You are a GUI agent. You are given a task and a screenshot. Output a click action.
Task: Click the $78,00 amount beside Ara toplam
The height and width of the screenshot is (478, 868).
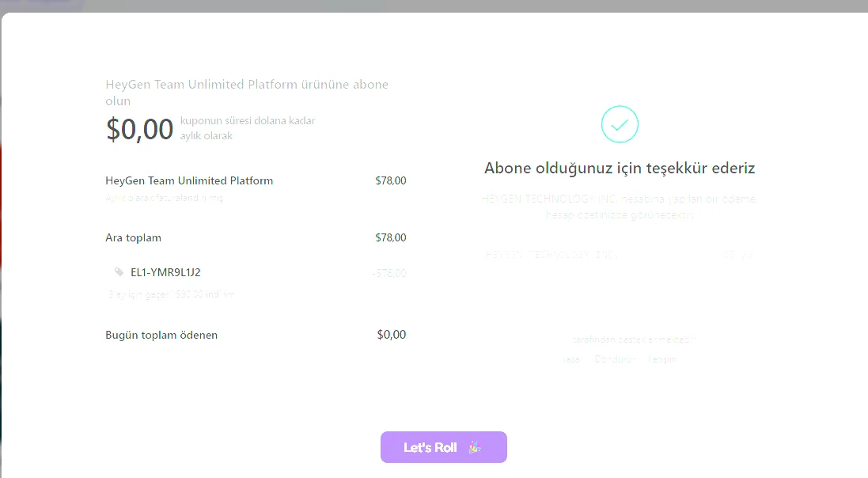coord(390,237)
